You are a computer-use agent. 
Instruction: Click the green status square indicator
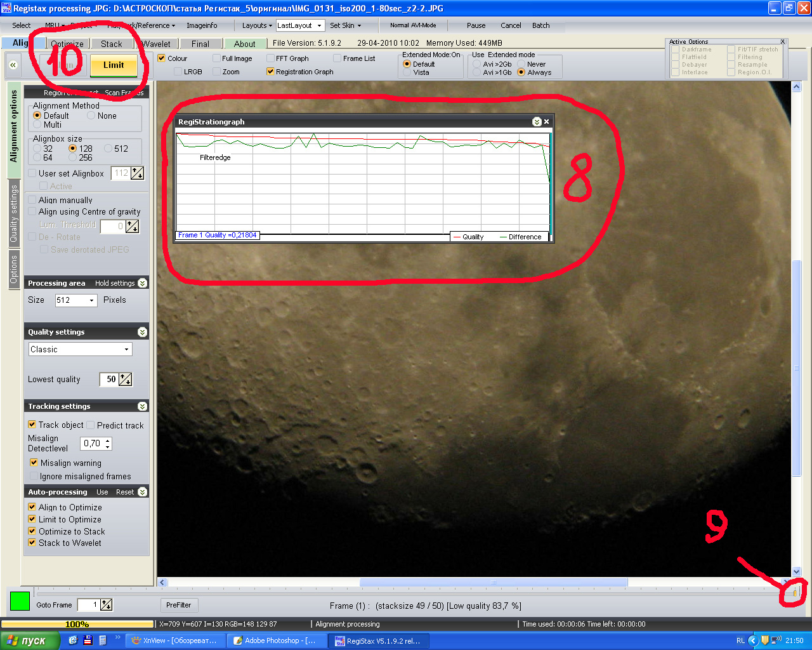pos(20,601)
